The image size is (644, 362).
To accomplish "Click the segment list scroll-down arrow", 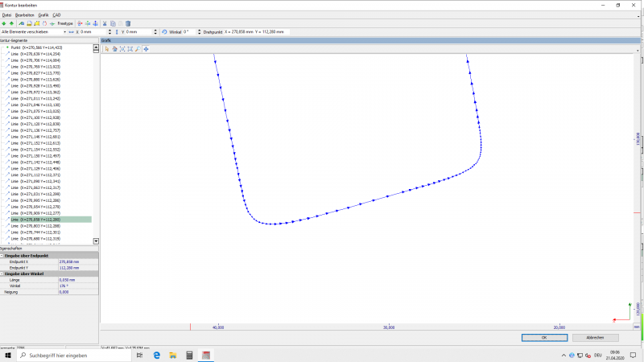I will tap(96, 241).
